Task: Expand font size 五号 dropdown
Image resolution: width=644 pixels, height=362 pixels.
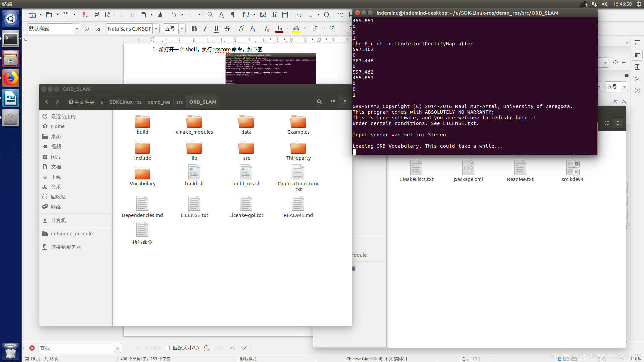Action: [182, 29]
